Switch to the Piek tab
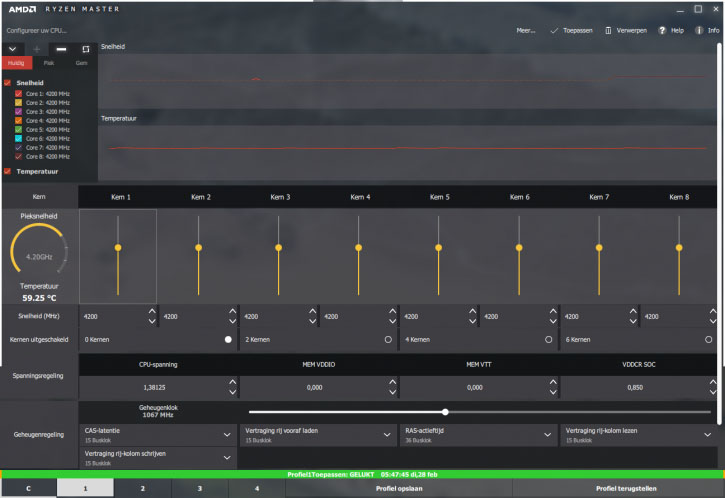This screenshot has height=498, width=725. pyautogui.click(x=48, y=63)
